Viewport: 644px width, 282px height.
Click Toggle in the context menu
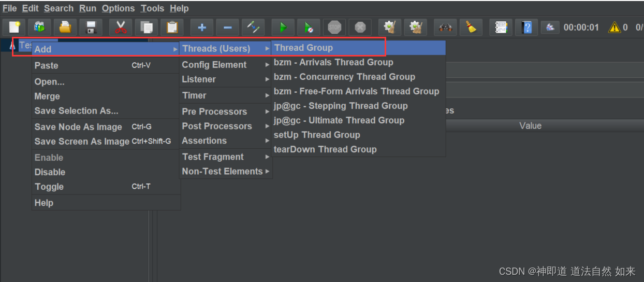click(106, 187)
